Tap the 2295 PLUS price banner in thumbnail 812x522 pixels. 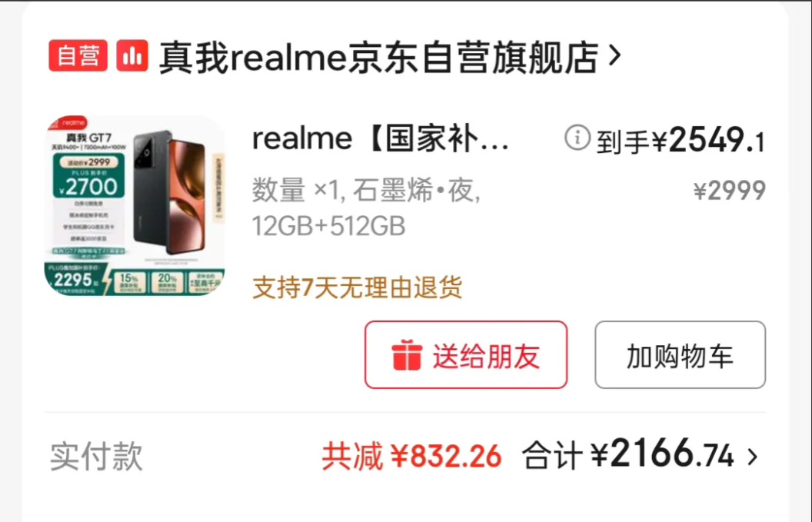75,280
